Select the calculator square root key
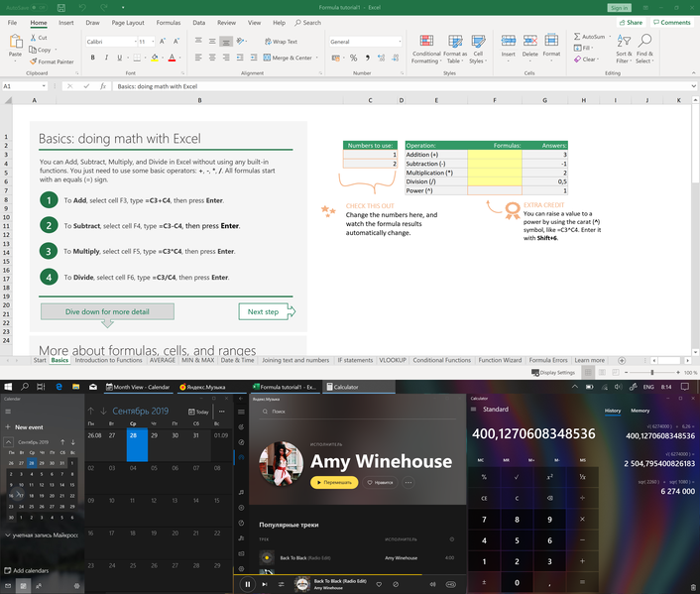700x594 pixels. (x=517, y=477)
